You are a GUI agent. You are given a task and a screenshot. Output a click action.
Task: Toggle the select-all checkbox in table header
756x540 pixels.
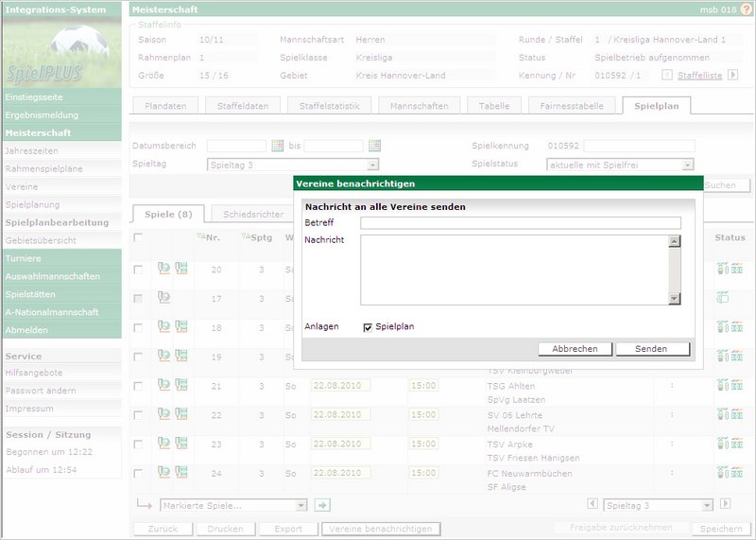[138, 237]
